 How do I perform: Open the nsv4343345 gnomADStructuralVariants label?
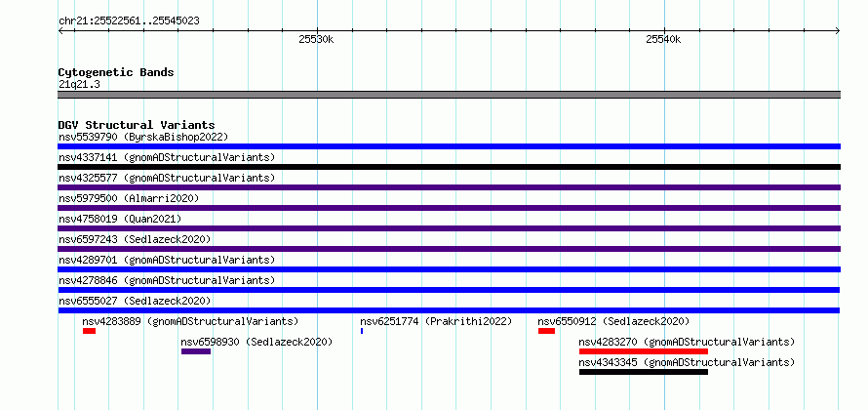click(687, 362)
